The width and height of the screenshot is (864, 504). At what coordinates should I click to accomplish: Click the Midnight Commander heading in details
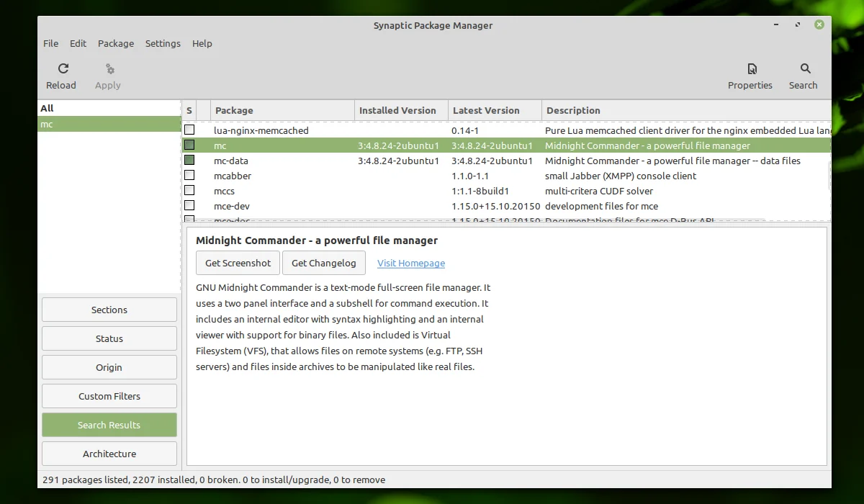[x=317, y=240]
